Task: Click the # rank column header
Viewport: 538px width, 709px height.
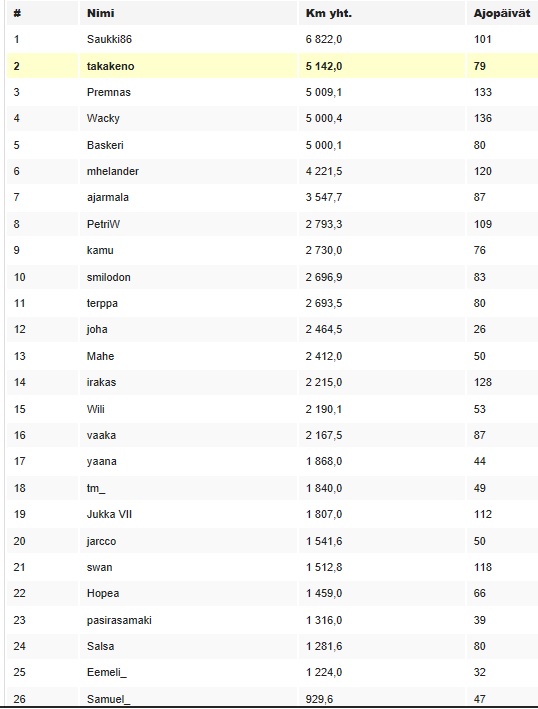Action: click(x=17, y=13)
